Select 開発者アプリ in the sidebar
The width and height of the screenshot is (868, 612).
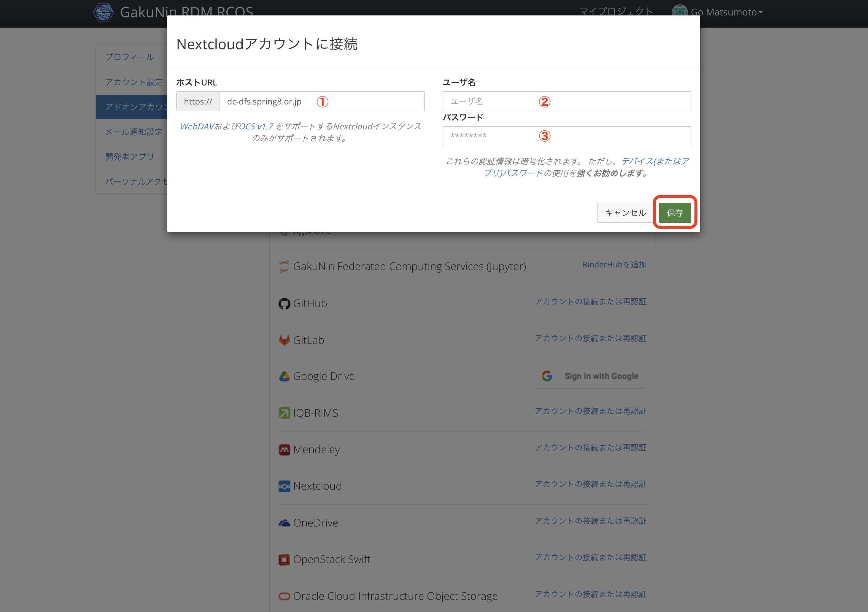pyautogui.click(x=129, y=157)
